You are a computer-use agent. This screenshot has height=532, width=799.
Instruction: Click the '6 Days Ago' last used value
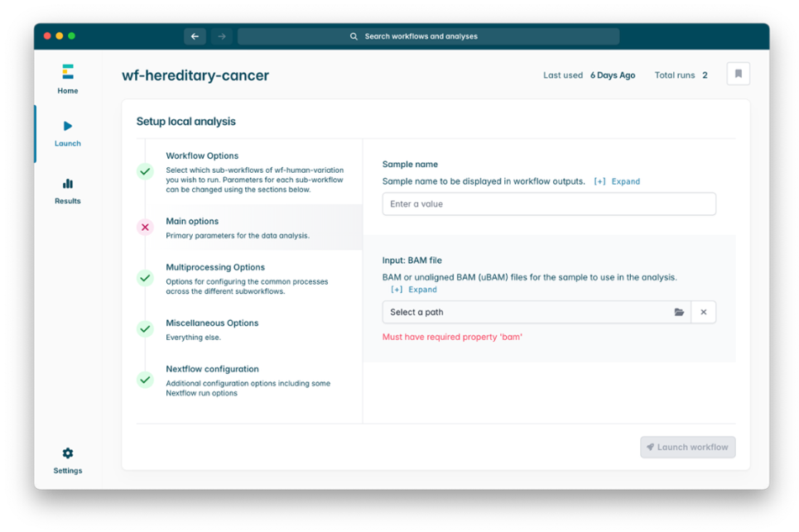click(613, 75)
